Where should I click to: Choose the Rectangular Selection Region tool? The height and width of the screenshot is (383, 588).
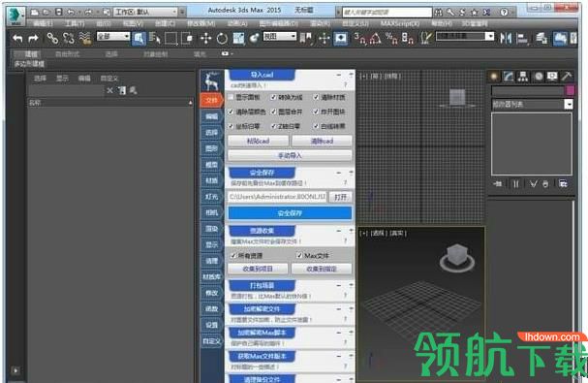pyautogui.click(x=171, y=39)
